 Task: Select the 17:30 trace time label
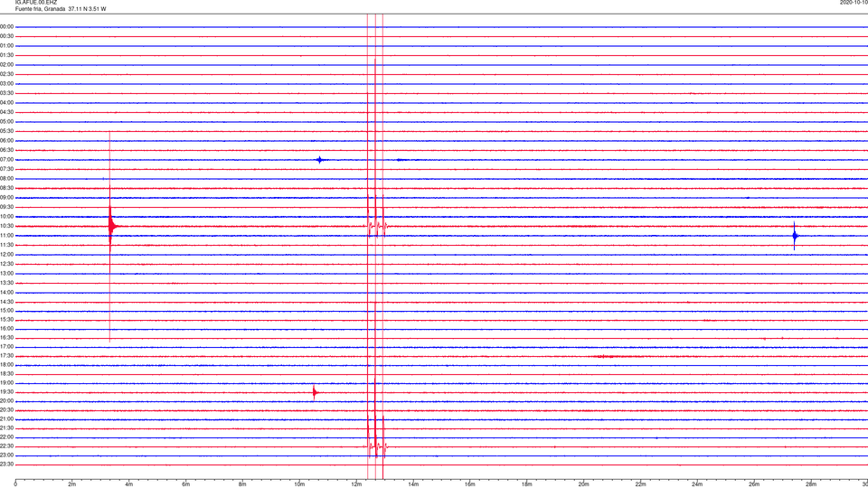point(7,356)
